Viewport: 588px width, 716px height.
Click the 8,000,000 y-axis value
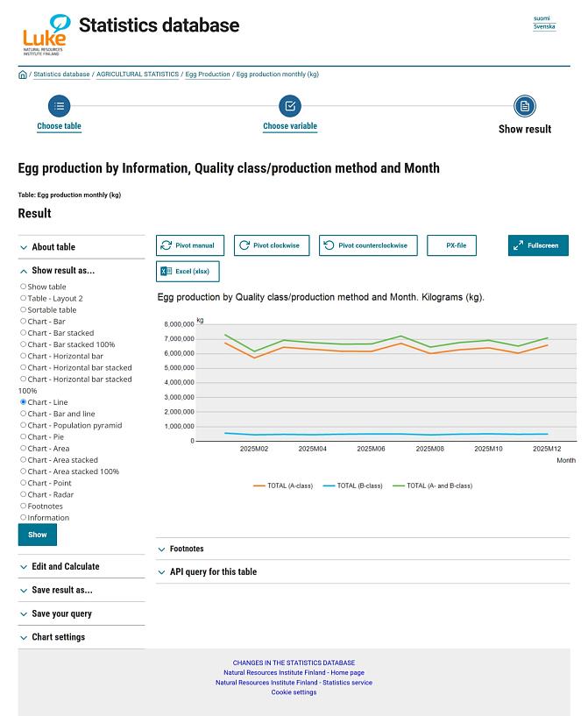(x=179, y=324)
